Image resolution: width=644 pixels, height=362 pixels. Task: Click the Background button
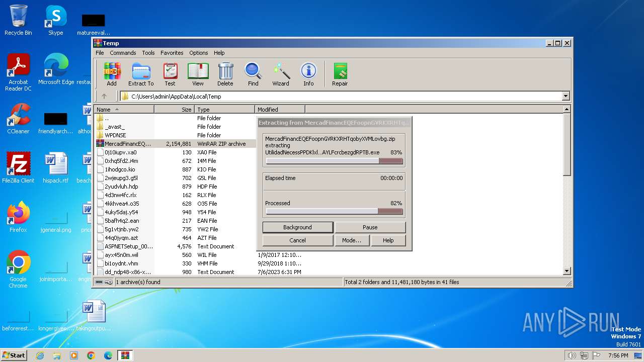point(297,227)
